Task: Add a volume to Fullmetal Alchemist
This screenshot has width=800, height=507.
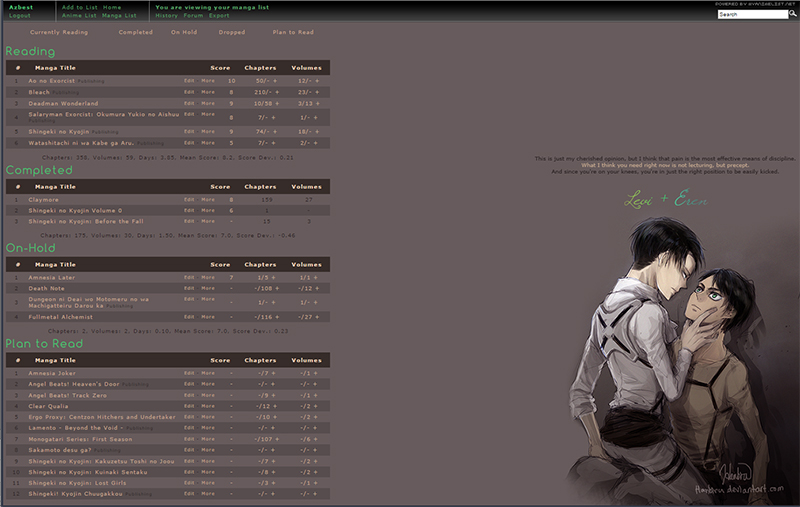Action: [317, 317]
